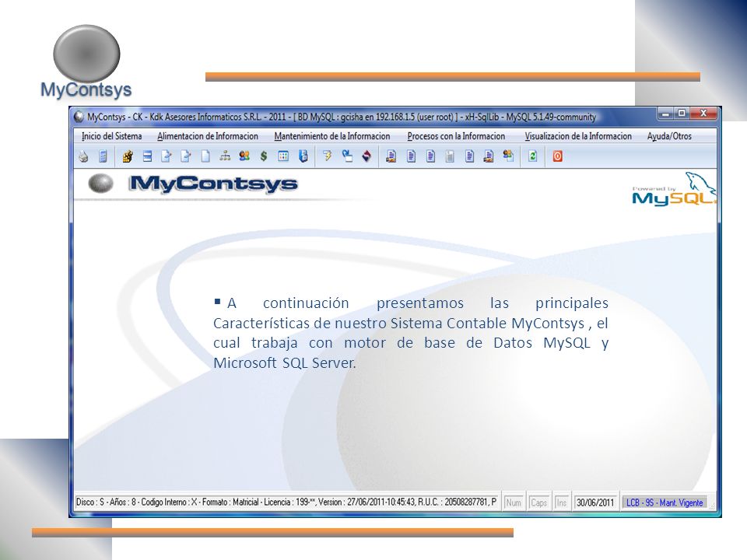Click the blue file cabinet toolbar icon
The image size is (747, 560).
[x=303, y=156]
